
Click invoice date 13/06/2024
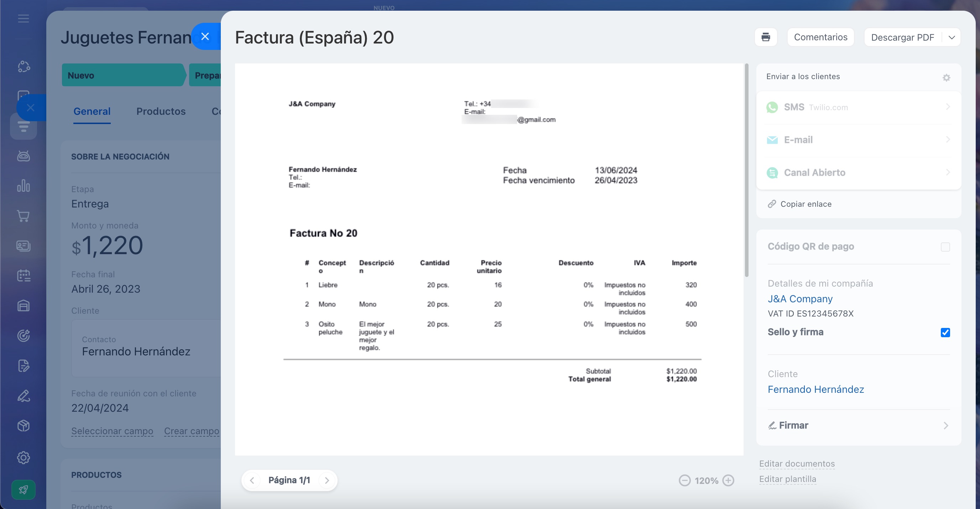[616, 170]
